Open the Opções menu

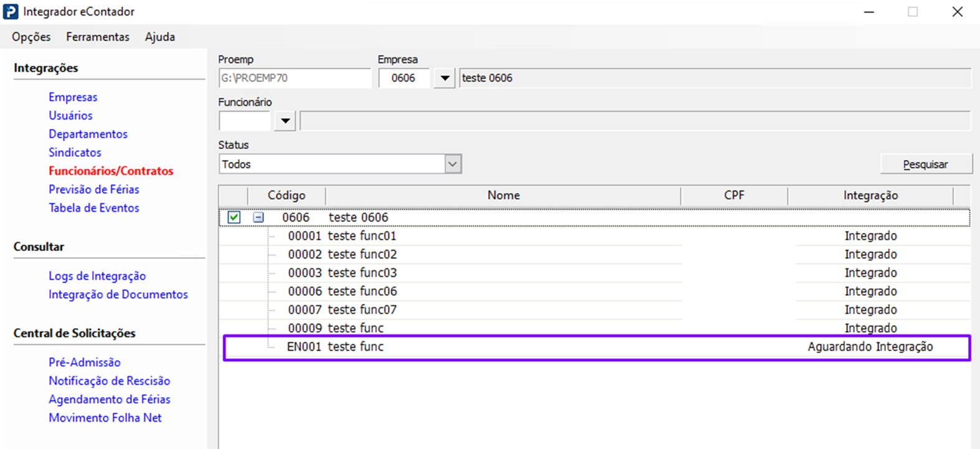[31, 37]
